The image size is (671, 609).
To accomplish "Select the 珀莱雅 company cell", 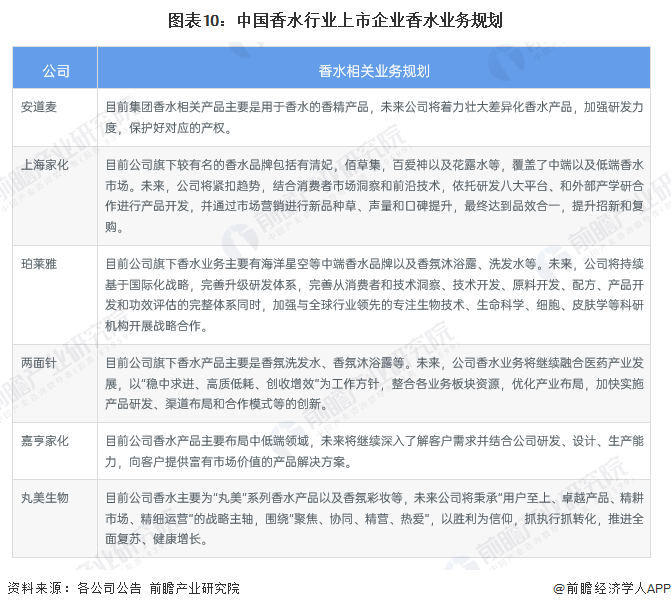I will coord(55,295).
